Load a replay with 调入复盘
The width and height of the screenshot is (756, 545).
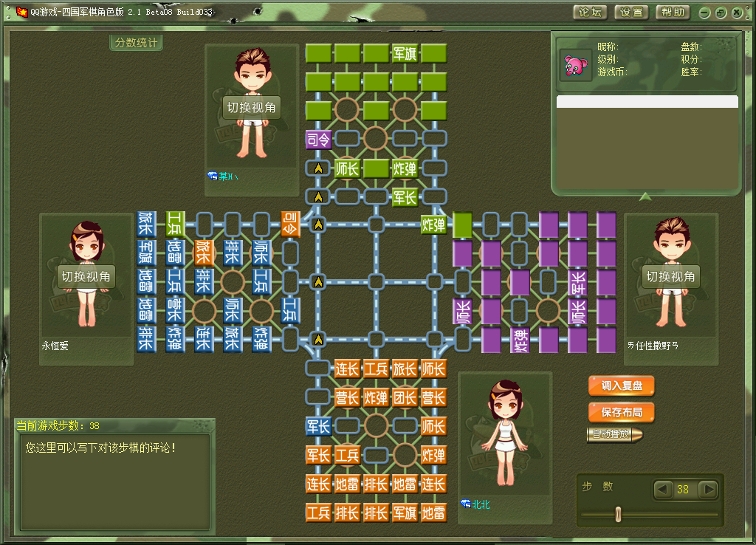point(622,385)
